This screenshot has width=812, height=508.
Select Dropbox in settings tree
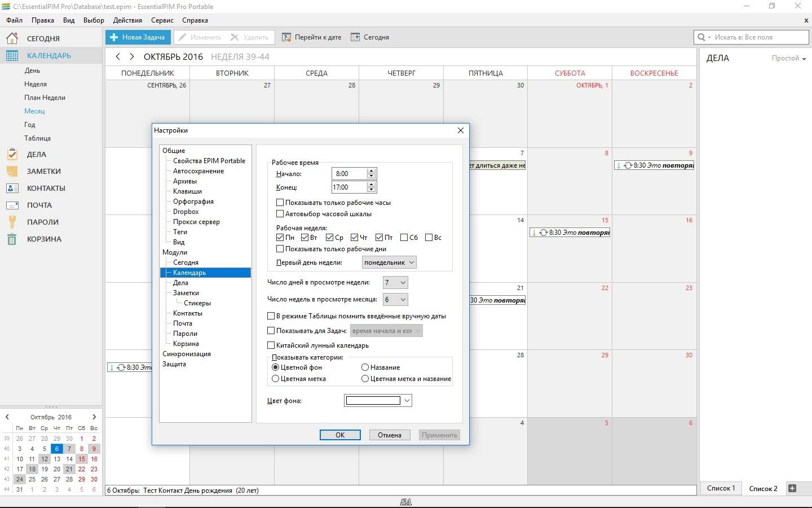[x=186, y=212]
